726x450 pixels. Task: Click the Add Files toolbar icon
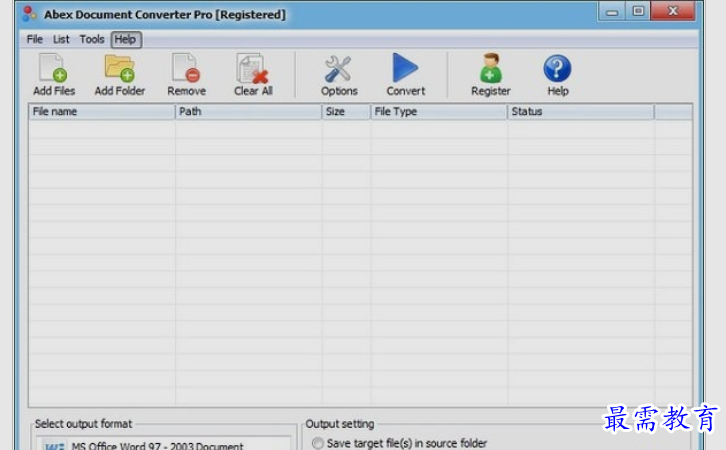point(53,68)
